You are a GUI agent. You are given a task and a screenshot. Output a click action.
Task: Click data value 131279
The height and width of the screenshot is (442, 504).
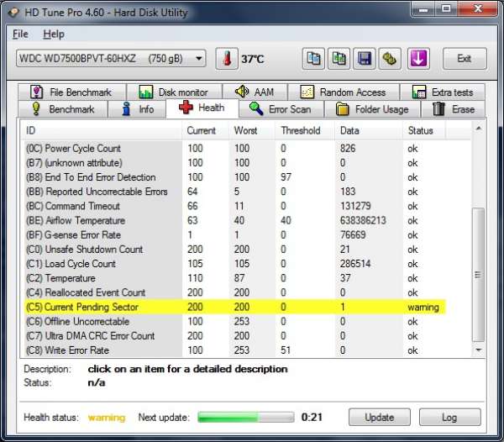pyautogui.click(x=355, y=206)
